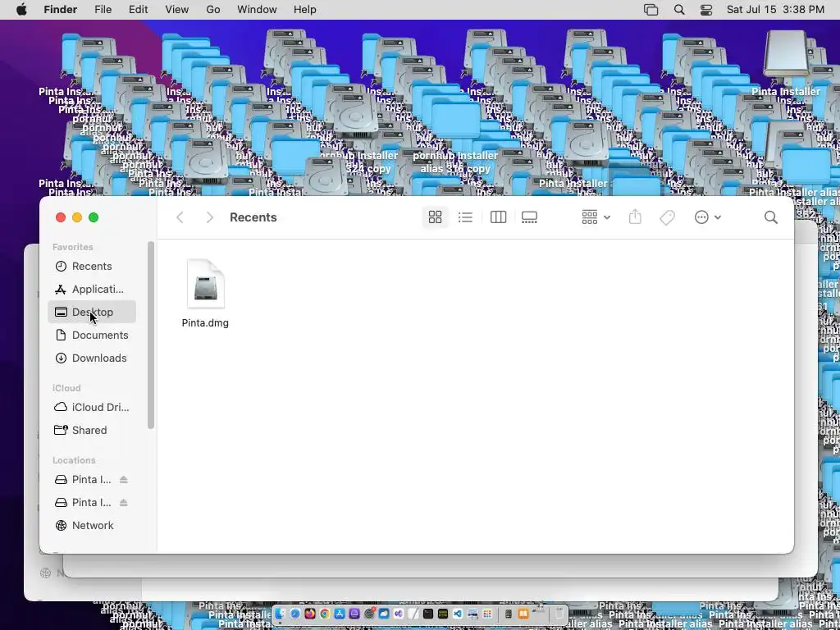
Task: Open the Group items dropdown in toolbar
Action: tap(596, 217)
